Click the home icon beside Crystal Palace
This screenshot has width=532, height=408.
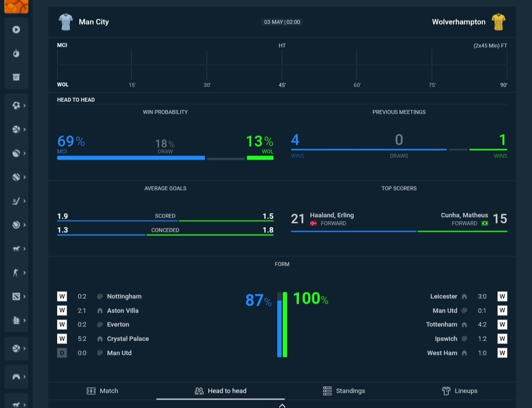click(100, 339)
